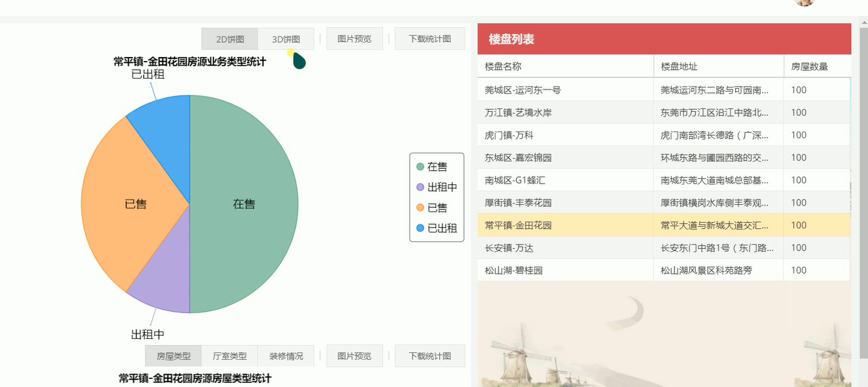Click 下载统计图 beside the 装修情况 tab
This screenshot has width=868, height=387.
pos(430,356)
